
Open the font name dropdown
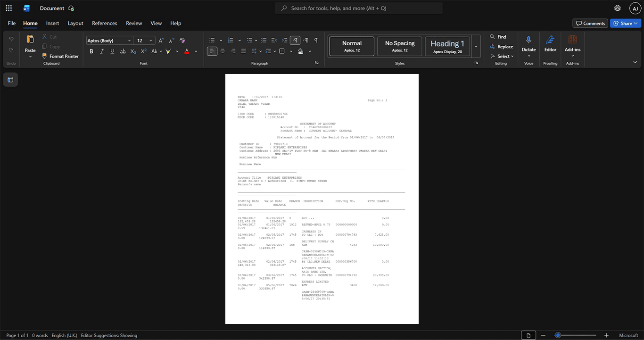129,41
